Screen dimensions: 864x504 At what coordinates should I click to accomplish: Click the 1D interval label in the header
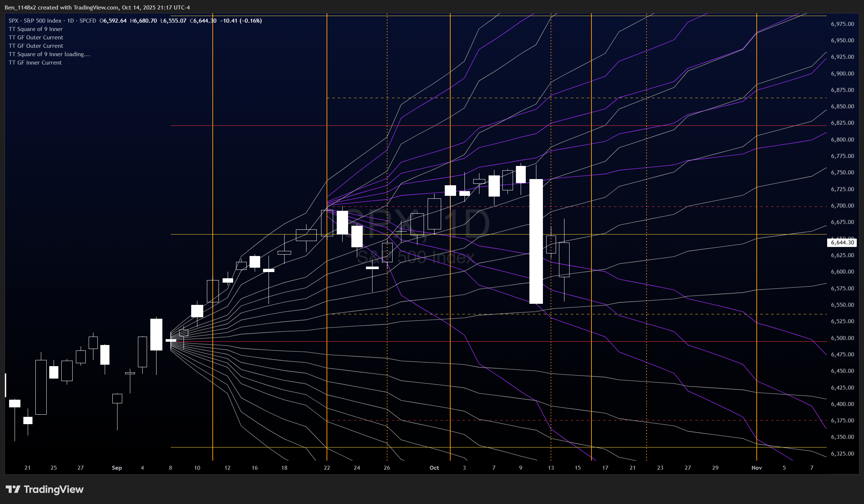coord(70,21)
